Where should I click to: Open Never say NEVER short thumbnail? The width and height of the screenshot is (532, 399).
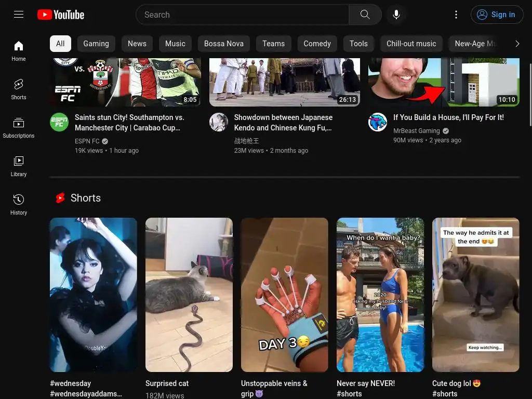click(x=380, y=295)
